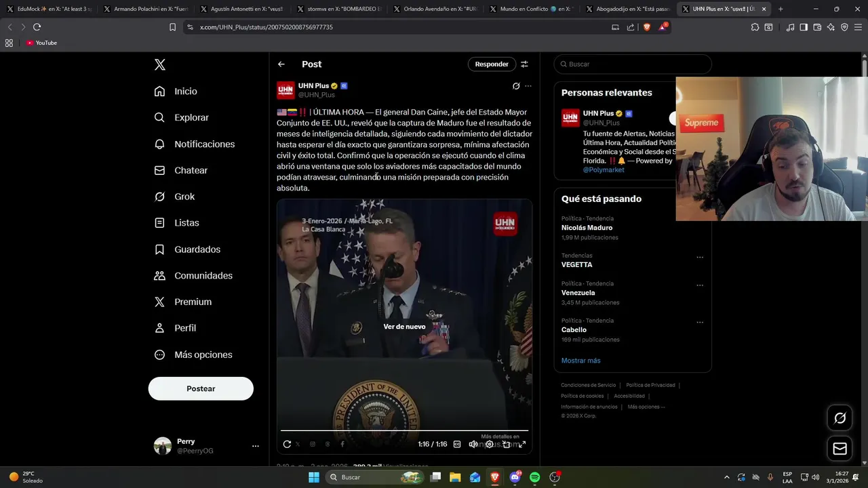This screenshot has height=488, width=868.
Task: Click share icon in address bar
Action: 631,27
